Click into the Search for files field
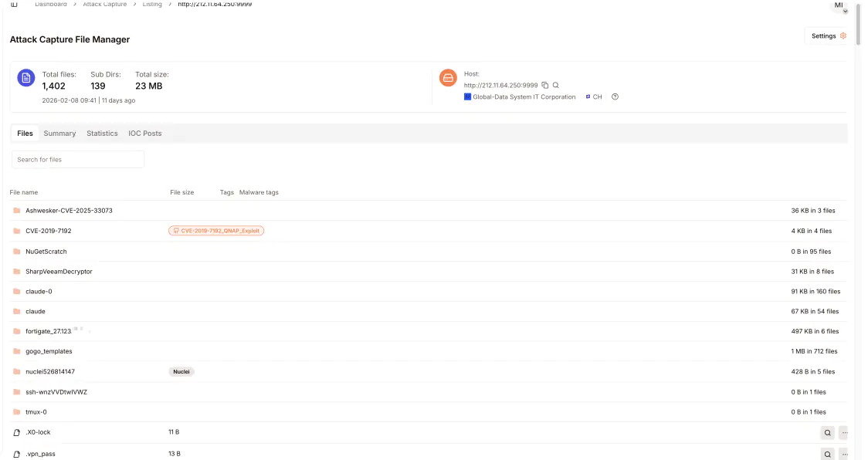Viewport: 868px width, 460px height. pyautogui.click(x=78, y=160)
